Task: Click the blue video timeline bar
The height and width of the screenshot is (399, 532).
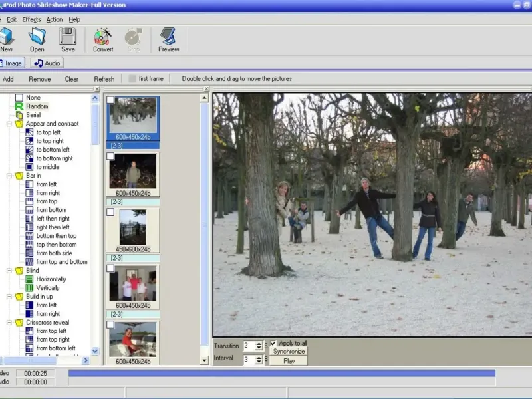Action: click(x=281, y=374)
